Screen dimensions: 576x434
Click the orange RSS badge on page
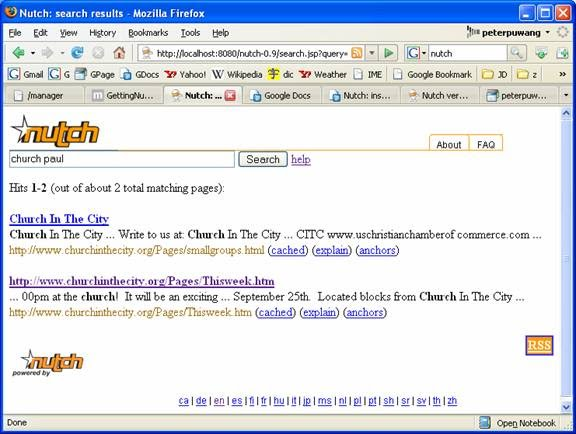pos(539,345)
